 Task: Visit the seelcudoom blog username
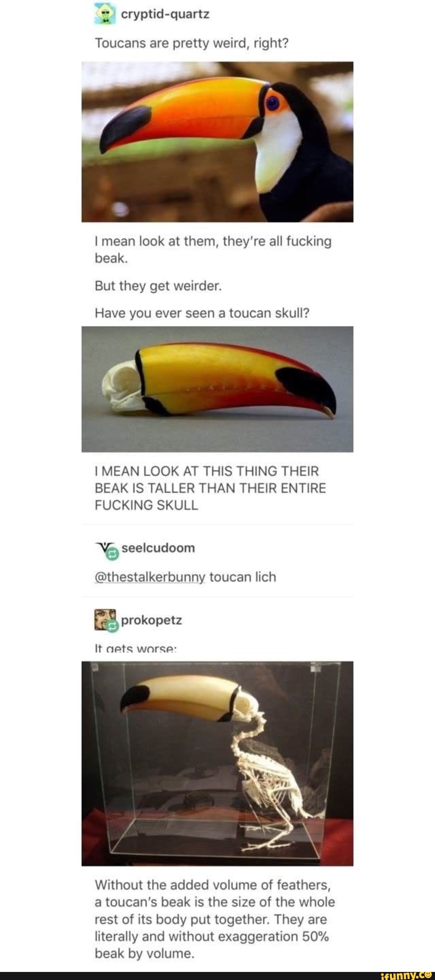click(x=158, y=548)
